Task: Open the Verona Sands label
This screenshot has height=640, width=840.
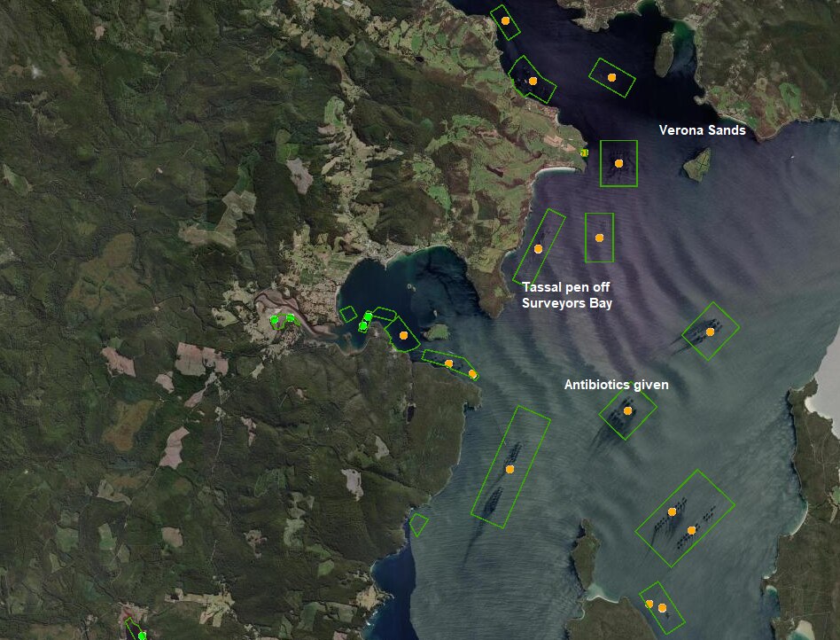Action: click(704, 131)
